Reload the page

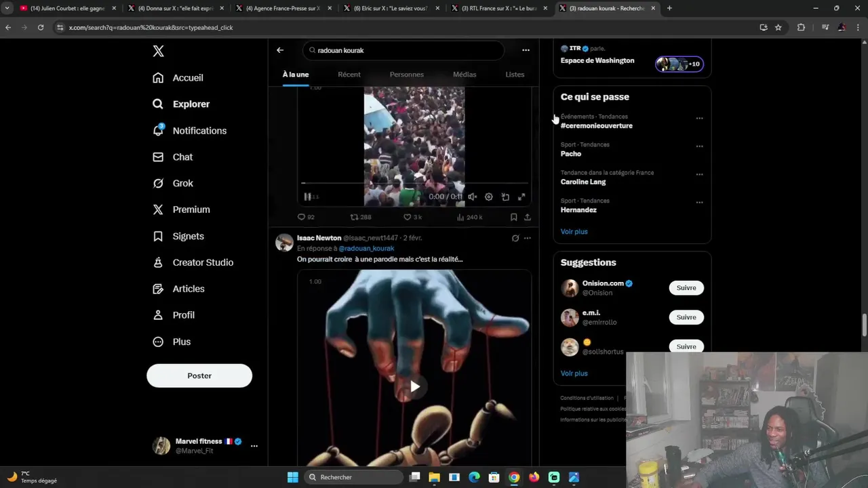[x=41, y=27]
